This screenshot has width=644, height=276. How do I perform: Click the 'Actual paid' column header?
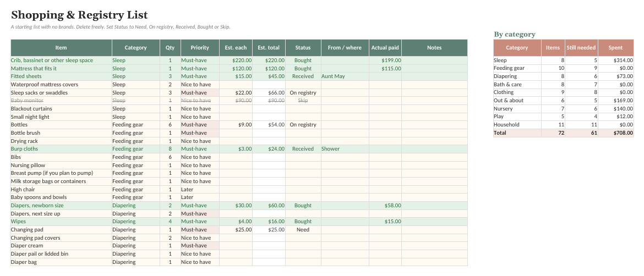pyautogui.click(x=385, y=48)
